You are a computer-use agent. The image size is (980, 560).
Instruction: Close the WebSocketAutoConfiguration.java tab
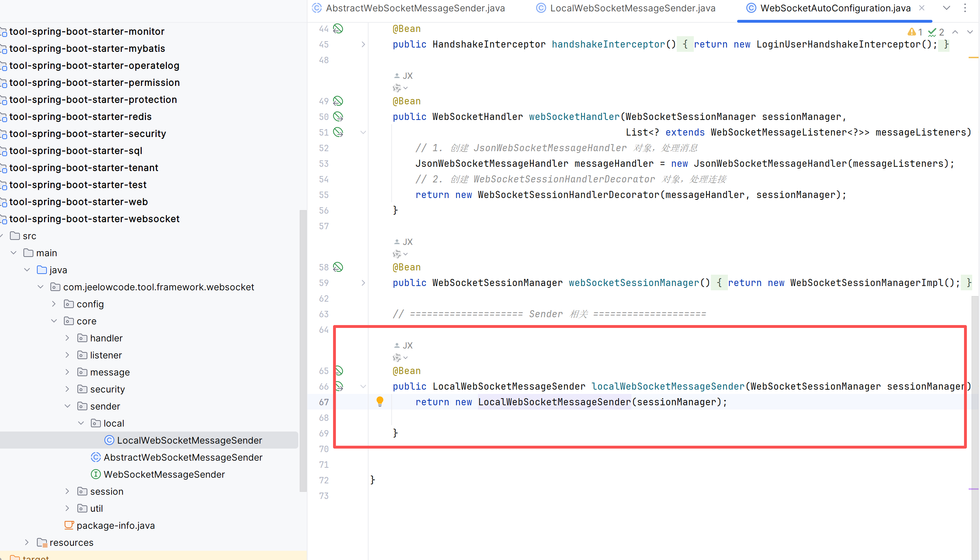point(922,8)
